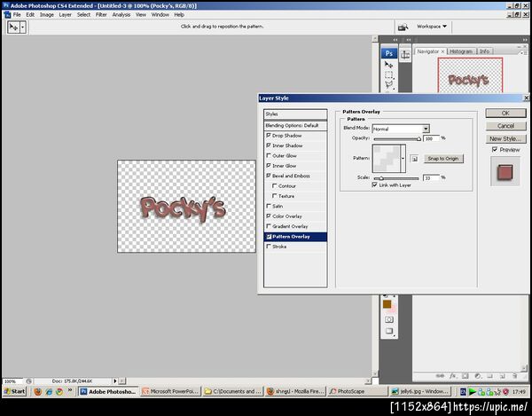Open tool preset picker arrow in options bar

(x=23, y=27)
